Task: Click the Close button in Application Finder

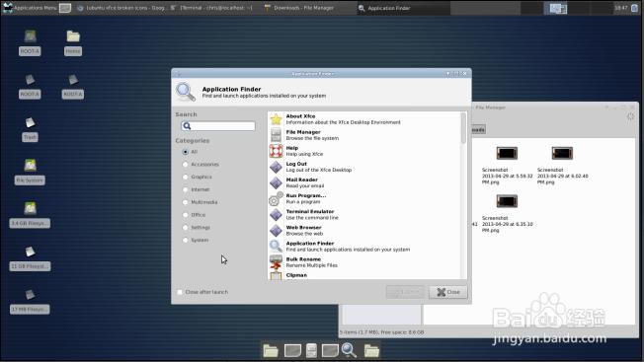Action: [x=448, y=292]
